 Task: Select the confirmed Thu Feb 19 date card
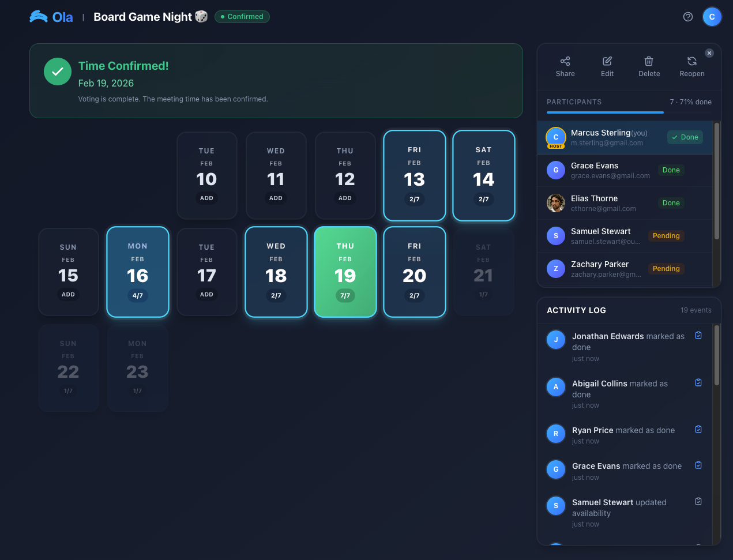345,272
